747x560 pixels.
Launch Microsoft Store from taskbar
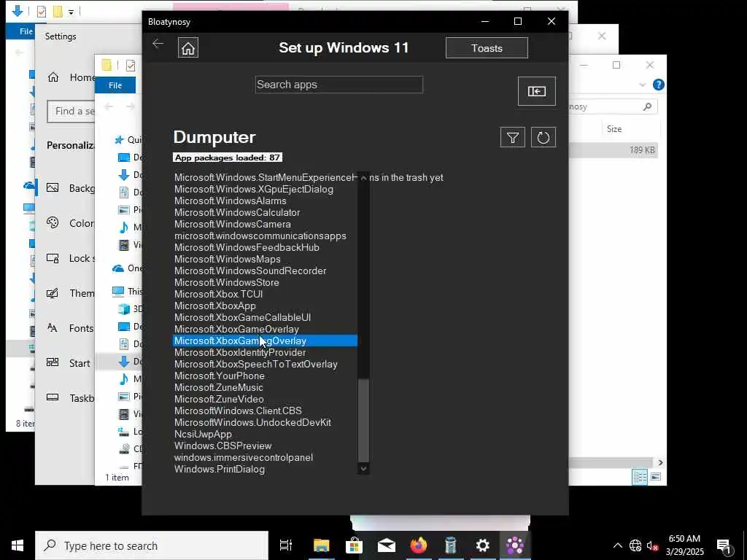[x=354, y=545]
